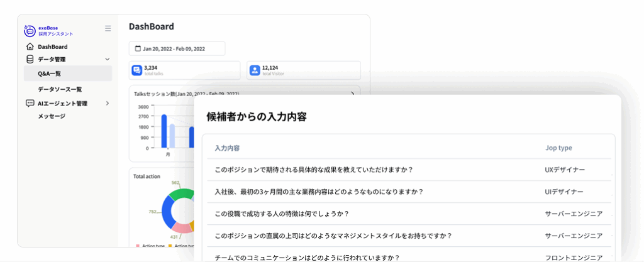Screen dimensions: 644x262
Task: Expand the AIエージェント管理 chevron
Action: (108, 103)
